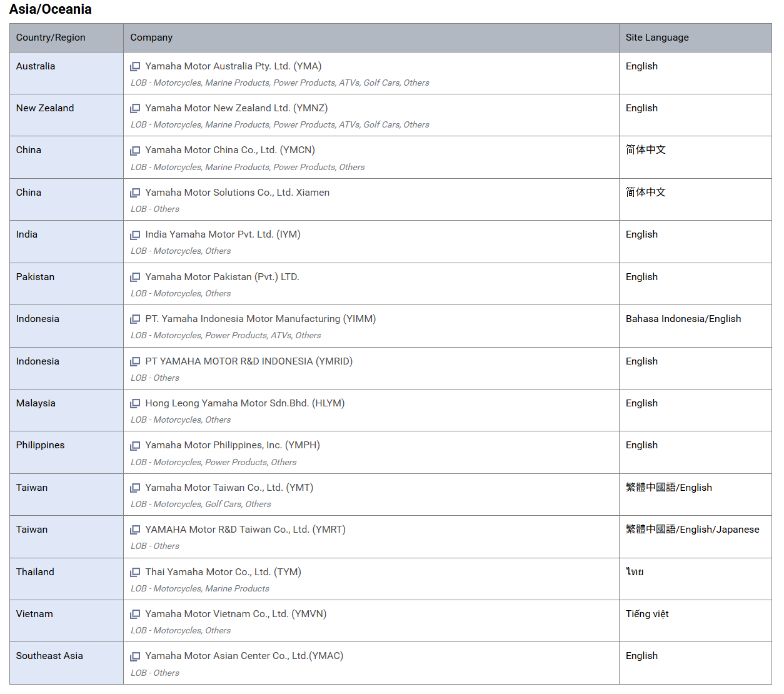Click new-window icon next to Yamaha Motor China Co.
This screenshot has height=694, width=784.
135,151
